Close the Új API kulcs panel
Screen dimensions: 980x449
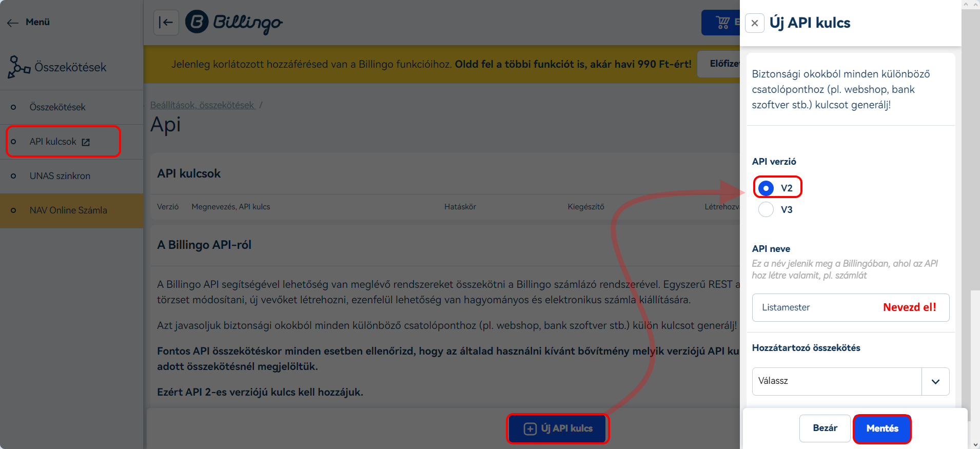[755, 23]
